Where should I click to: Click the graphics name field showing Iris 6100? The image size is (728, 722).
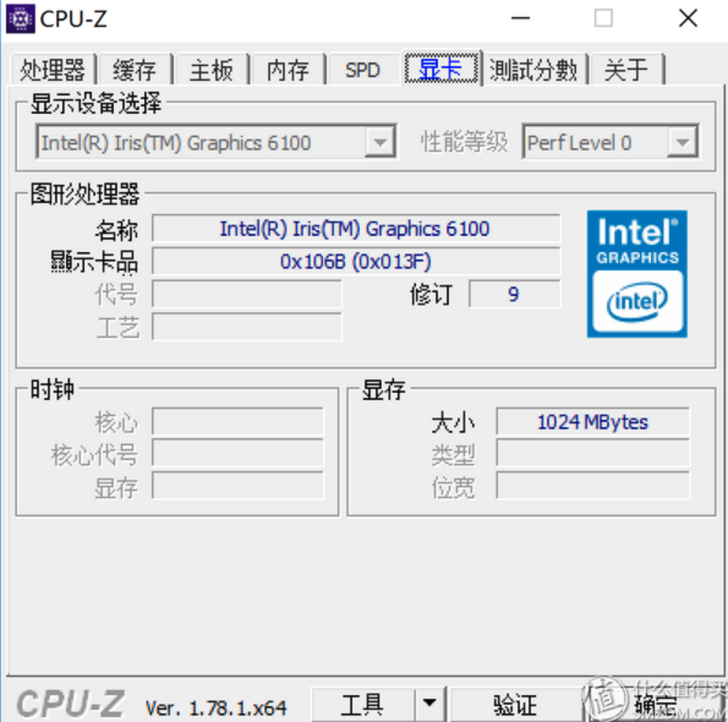(x=355, y=228)
